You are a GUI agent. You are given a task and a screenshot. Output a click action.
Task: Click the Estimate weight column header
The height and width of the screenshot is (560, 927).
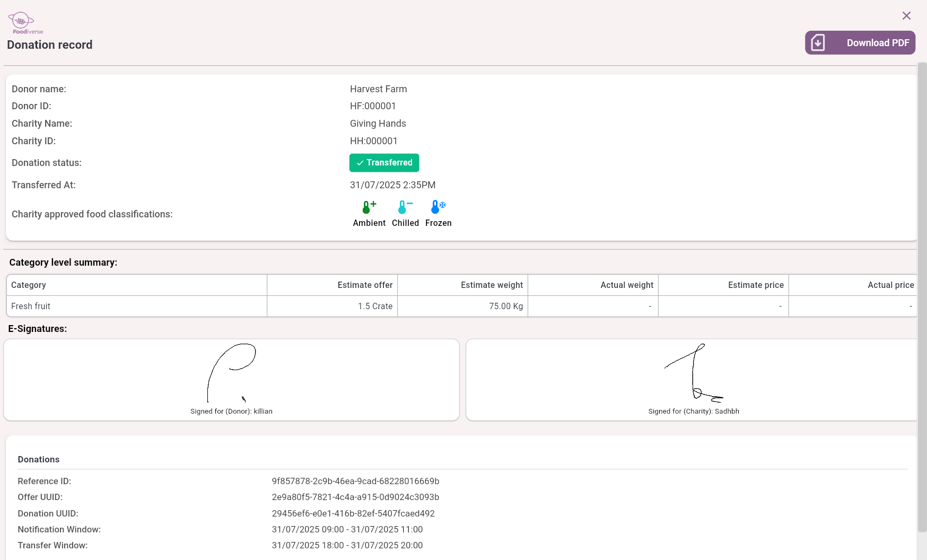click(x=492, y=285)
